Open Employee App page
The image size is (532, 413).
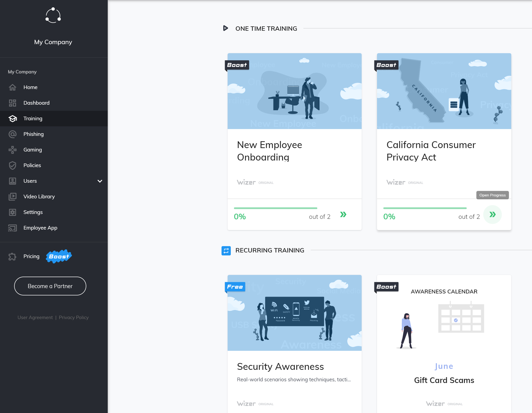[40, 228]
